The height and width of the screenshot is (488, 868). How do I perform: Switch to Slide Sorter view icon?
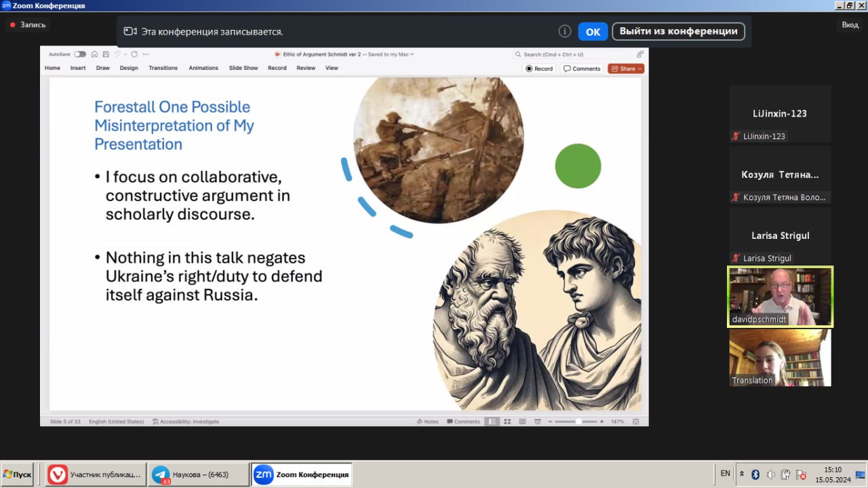click(507, 421)
